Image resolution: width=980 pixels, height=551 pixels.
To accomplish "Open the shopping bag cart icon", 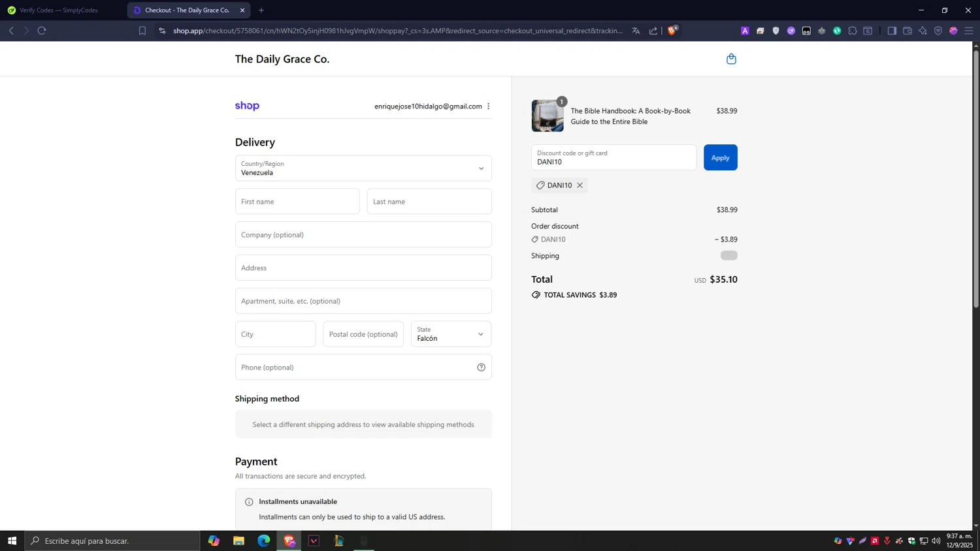I will tap(731, 59).
